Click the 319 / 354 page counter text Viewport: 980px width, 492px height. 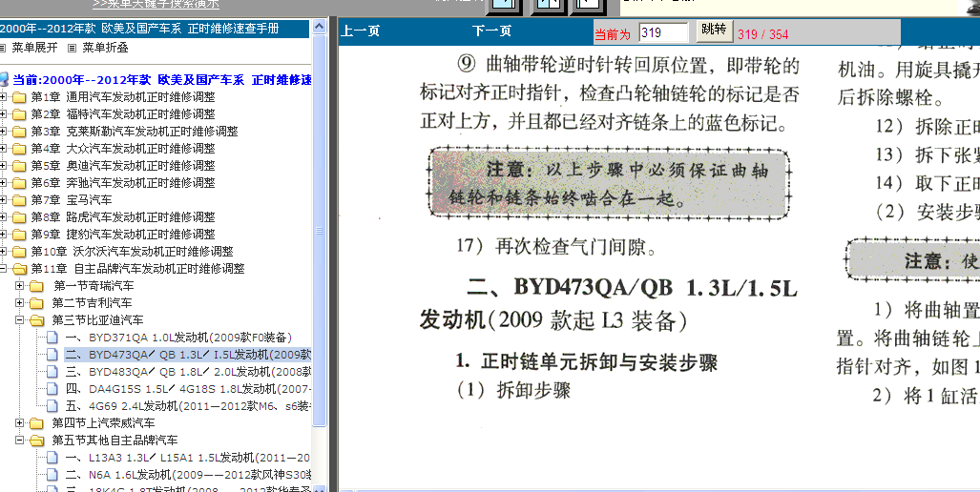point(763,34)
